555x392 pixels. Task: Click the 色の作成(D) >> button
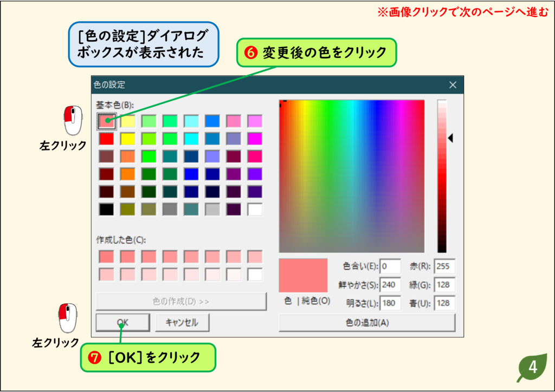pyautogui.click(x=181, y=302)
